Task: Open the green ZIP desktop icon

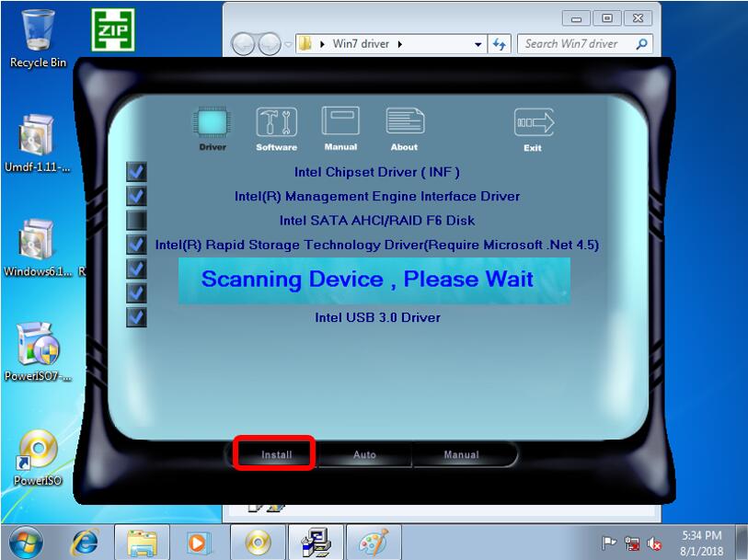Action: [x=113, y=30]
